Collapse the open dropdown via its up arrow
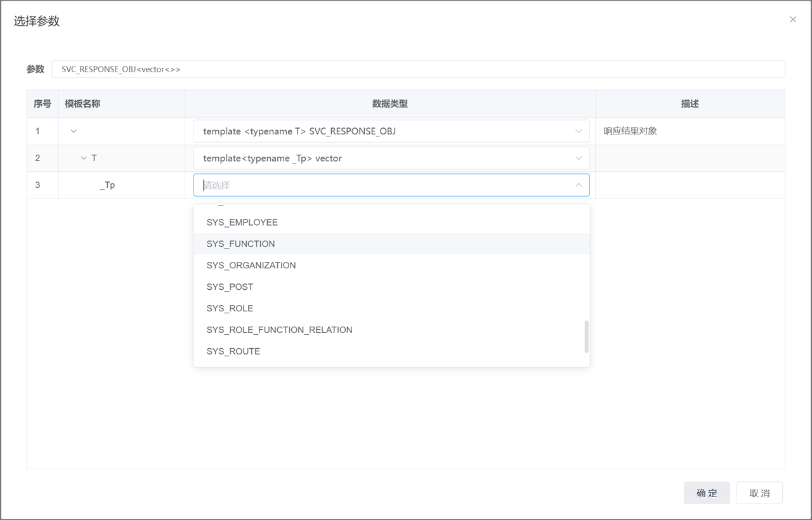Viewport: 812px width, 520px height. [x=579, y=185]
